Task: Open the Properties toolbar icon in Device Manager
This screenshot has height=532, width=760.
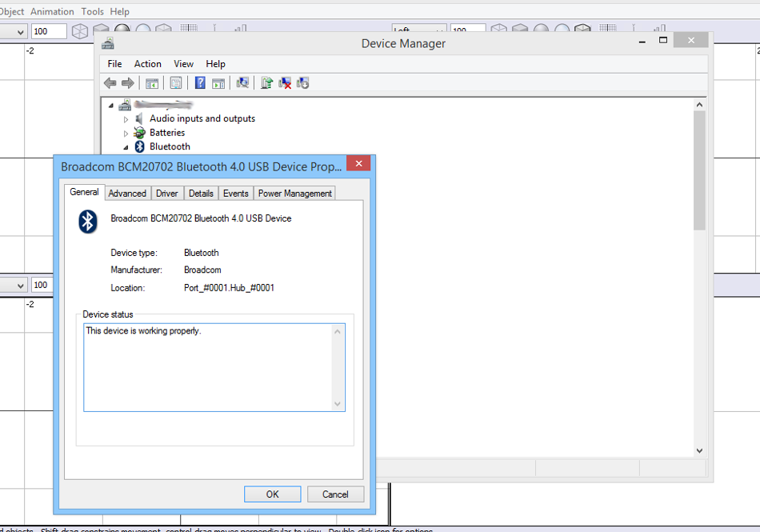Action: (176, 83)
